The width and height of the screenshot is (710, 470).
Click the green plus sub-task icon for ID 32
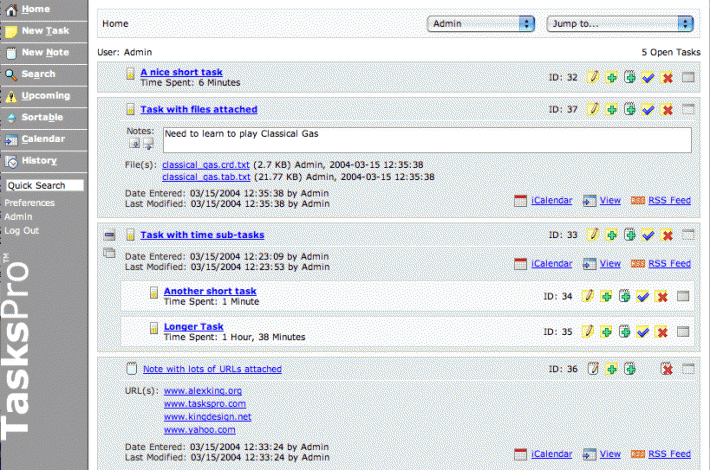coord(611,77)
